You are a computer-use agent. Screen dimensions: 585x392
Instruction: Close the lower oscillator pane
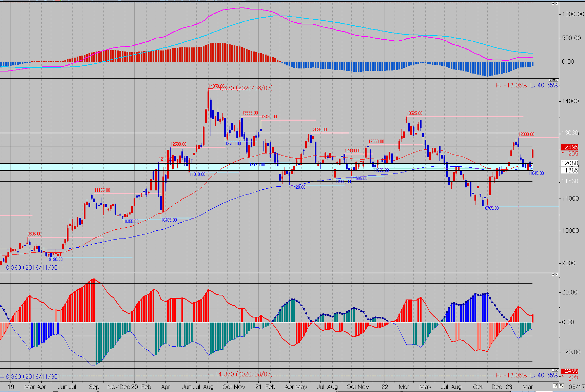pos(557,274)
